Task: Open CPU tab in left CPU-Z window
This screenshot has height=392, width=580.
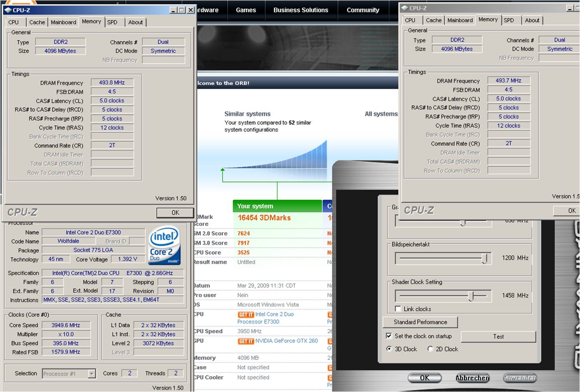Action: (x=14, y=23)
